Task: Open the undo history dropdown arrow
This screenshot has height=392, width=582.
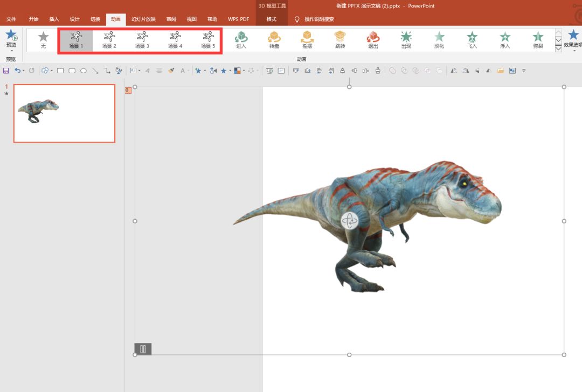Action: [24, 71]
